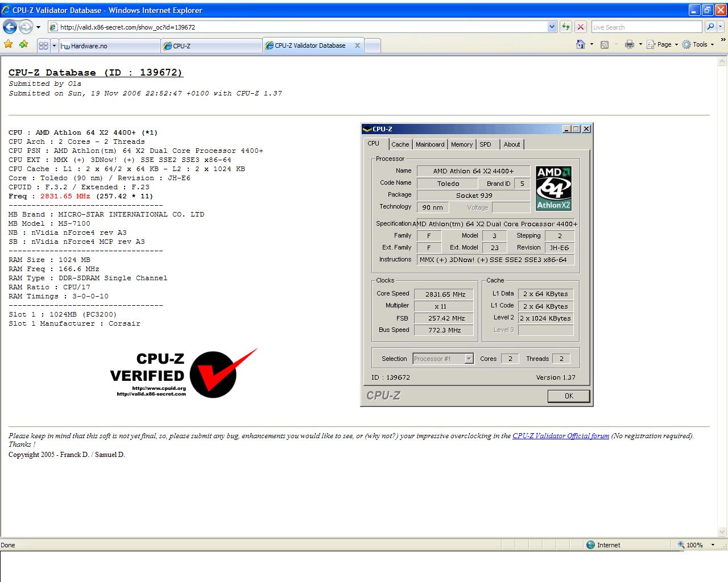
Task: Click the Core Speed 2831.65 MHz field
Action: [444, 294]
